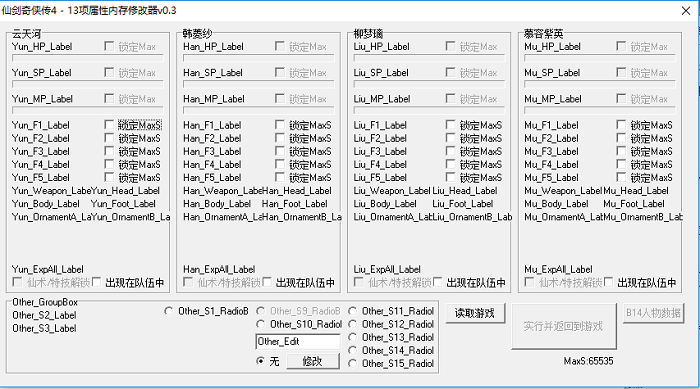Viewport: 700px width, 389px height.
Task: Click the Liu_ExpAll_Label text
Action: point(387,269)
